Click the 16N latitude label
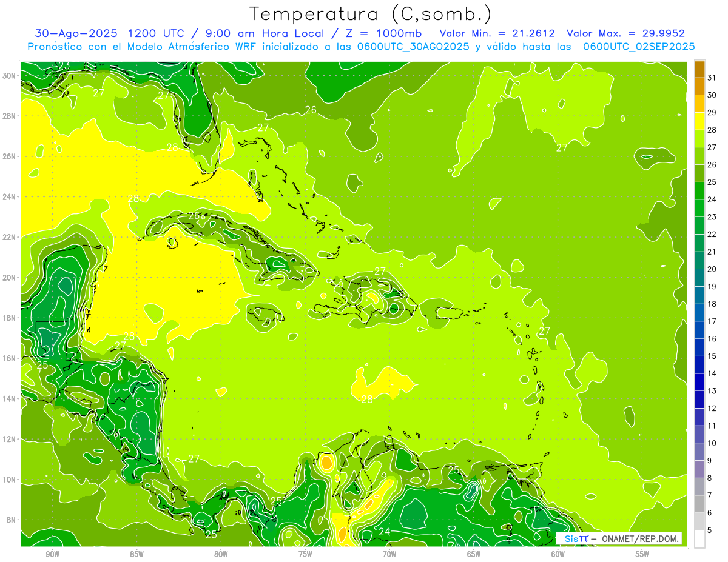This screenshot has width=728, height=562. click(10, 358)
